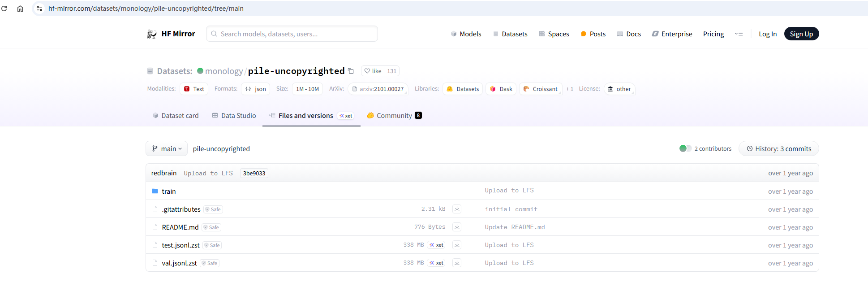Go to browser home page icon

(x=20, y=9)
